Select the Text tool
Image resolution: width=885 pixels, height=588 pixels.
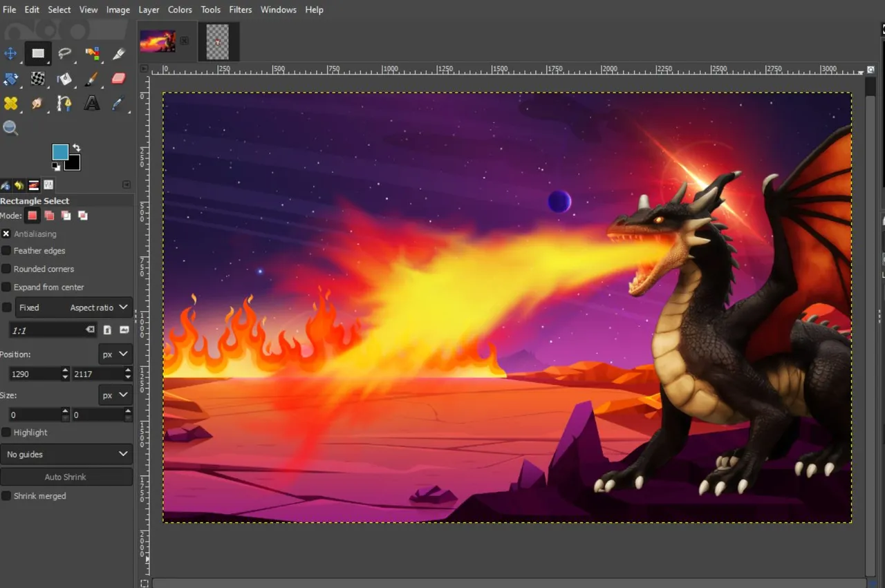coord(92,104)
